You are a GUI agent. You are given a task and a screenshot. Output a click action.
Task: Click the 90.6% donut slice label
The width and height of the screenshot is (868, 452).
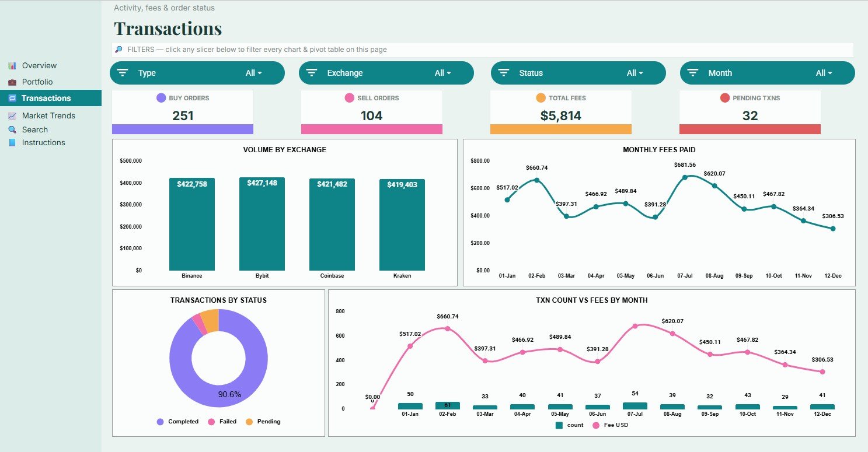click(x=229, y=394)
